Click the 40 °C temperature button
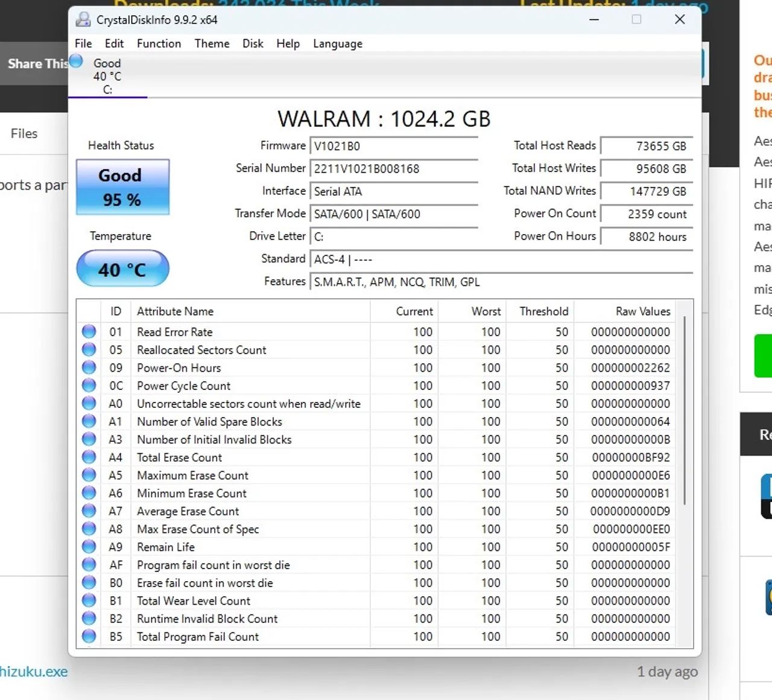Viewport: 772px width, 700px height. click(x=122, y=269)
